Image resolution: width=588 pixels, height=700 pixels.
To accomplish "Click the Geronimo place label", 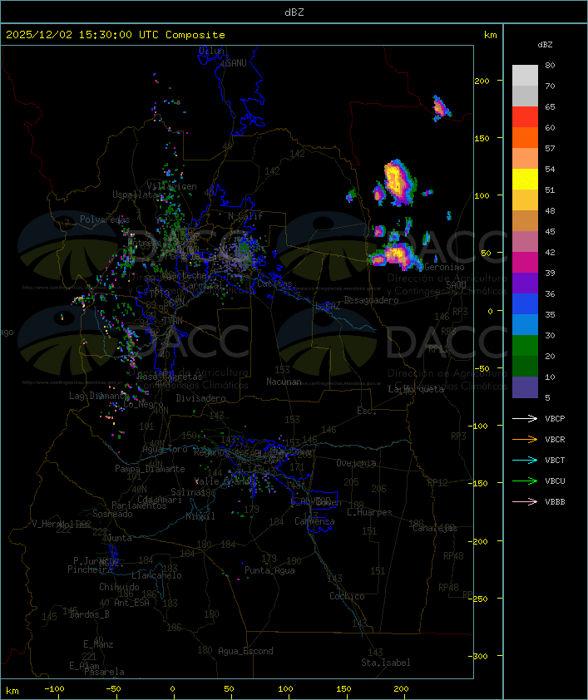I will [x=444, y=267].
